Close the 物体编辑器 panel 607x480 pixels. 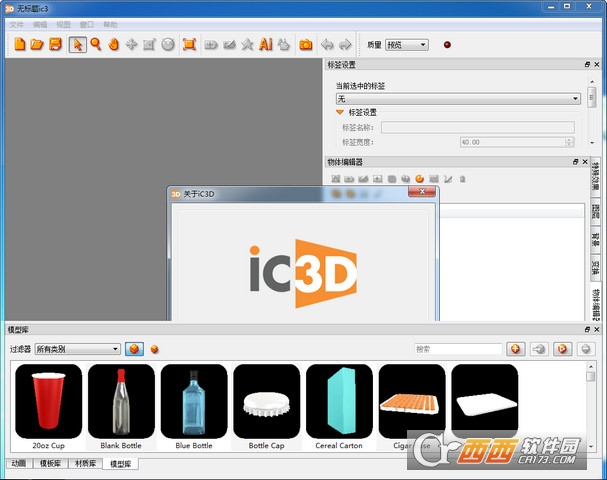pyautogui.click(x=585, y=162)
